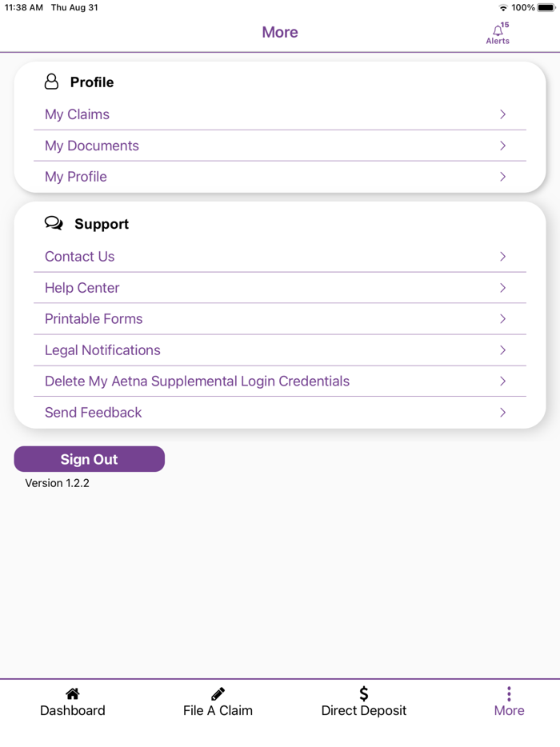
Task: Click the Profile person icon
Action: pyautogui.click(x=52, y=82)
